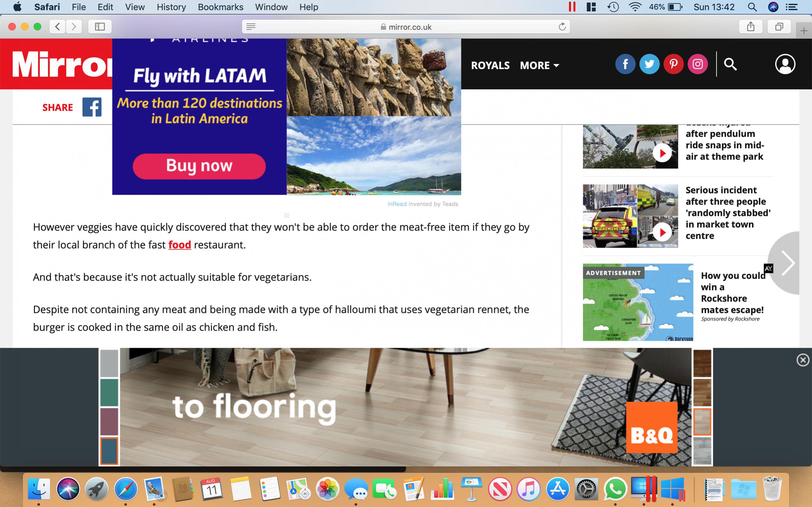Go back with Safari's back arrow
Image resolution: width=812 pixels, height=507 pixels.
coord(57,27)
